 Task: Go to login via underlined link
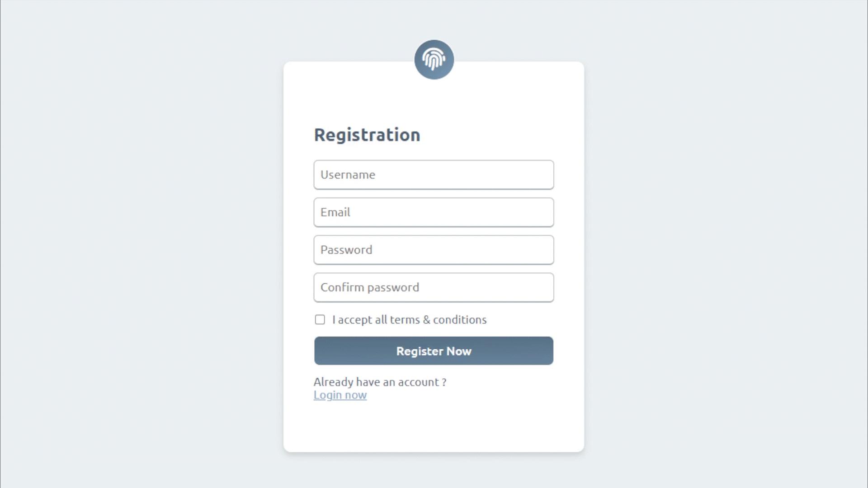click(x=340, y=395)
